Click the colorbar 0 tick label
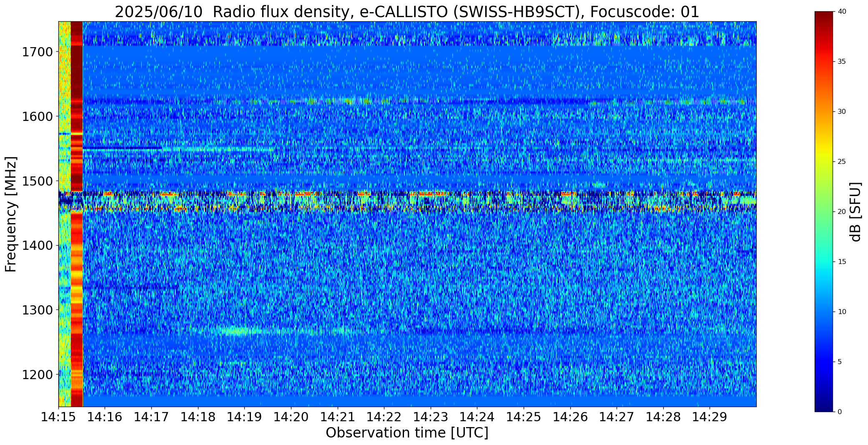 [840, 412]
